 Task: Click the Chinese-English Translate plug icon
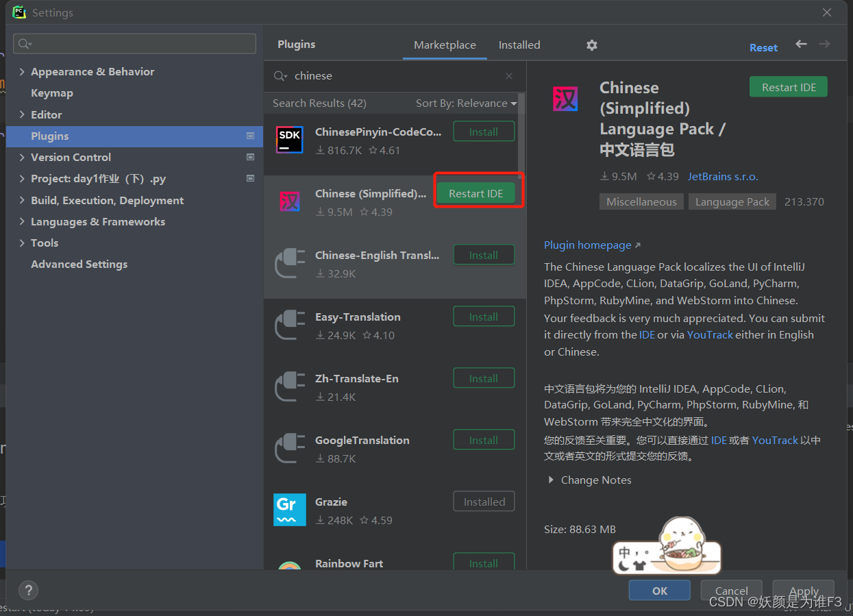click(x=290, y=263)
